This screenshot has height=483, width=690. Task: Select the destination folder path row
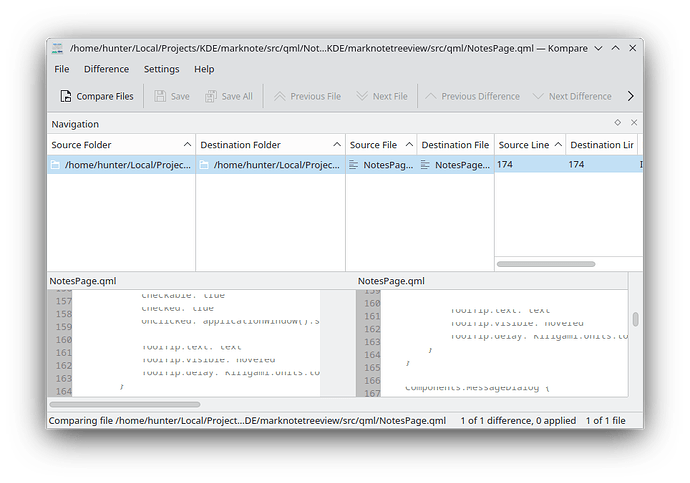click(271, 165)
